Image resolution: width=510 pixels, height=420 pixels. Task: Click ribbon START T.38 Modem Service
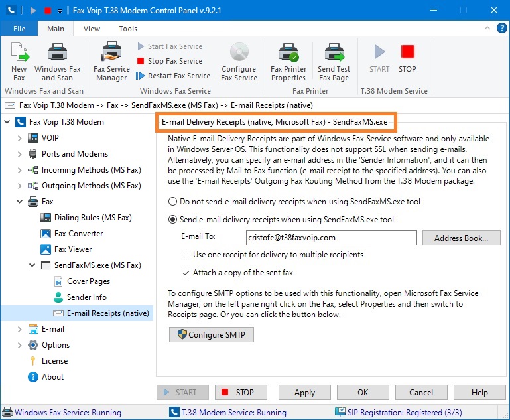click(379, 59)
